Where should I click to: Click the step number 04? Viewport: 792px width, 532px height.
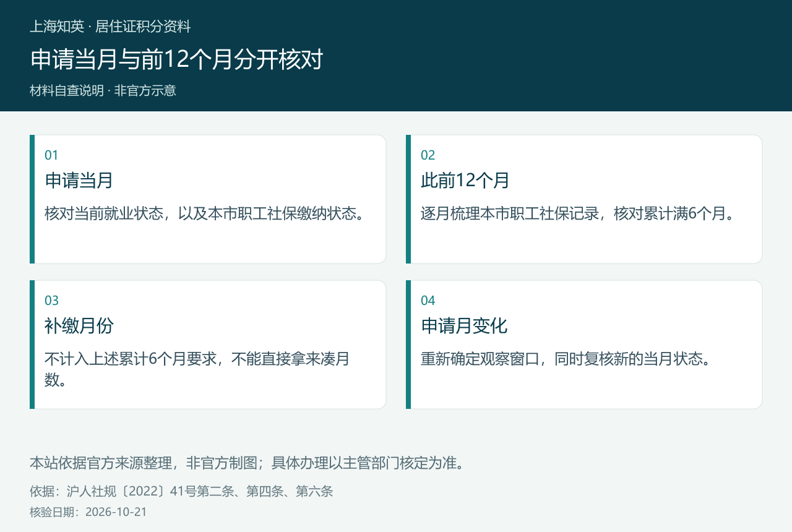pos(428,301)
